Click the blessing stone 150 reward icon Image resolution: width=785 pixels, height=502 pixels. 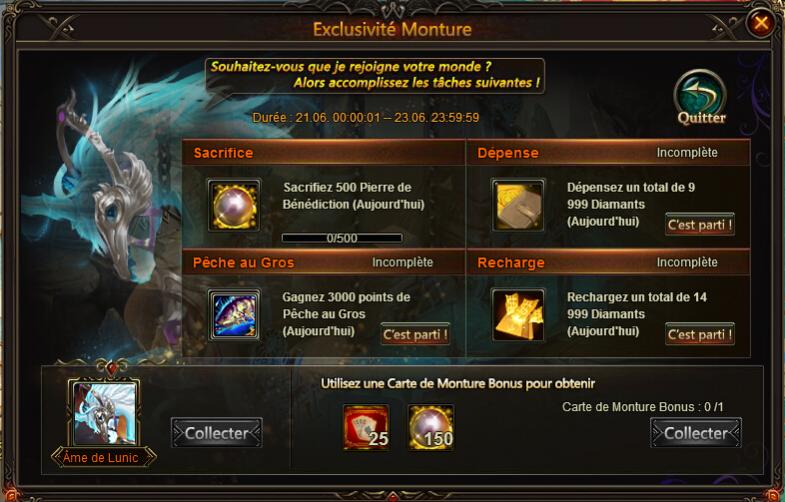coord(431,427)
